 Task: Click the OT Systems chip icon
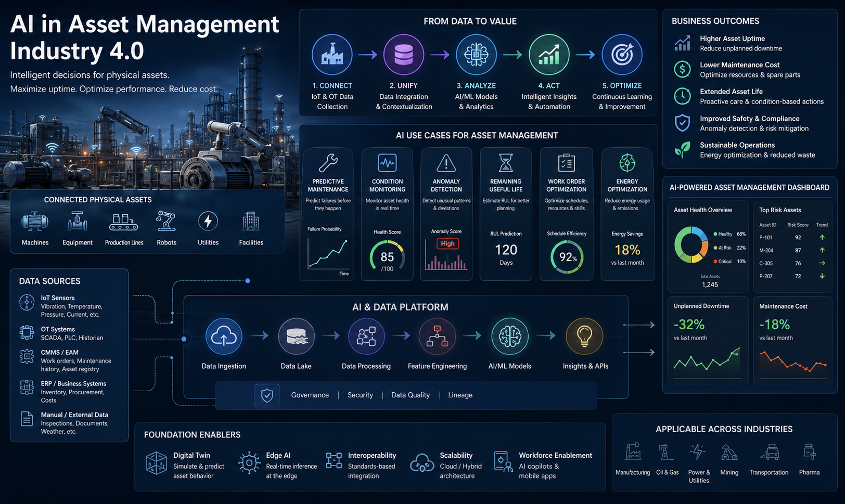pyautogui.click(x=27, y=332)
